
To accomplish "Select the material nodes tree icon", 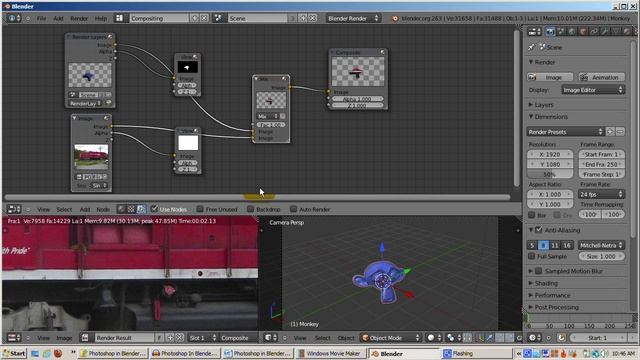I will [121, 209].
